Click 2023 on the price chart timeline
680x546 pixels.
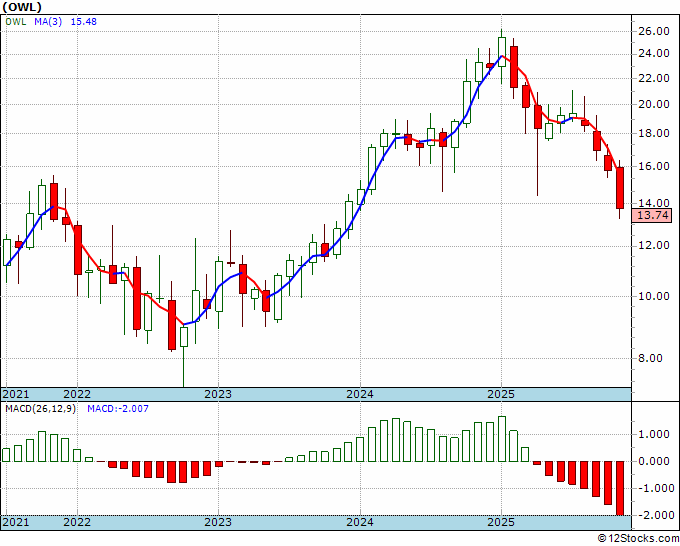point(218,394)
